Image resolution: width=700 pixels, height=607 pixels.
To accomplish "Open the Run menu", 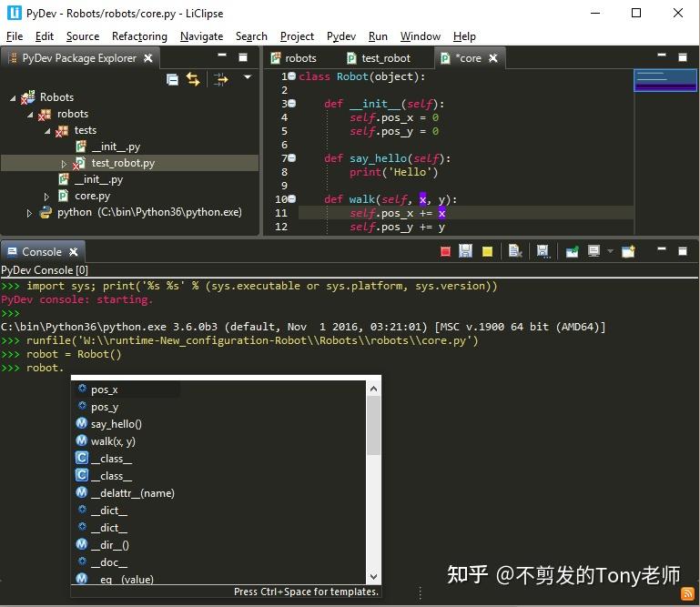I will coord(378,36).
